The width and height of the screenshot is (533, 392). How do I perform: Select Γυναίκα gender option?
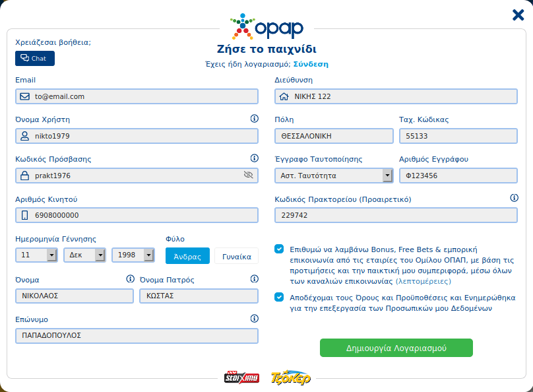pyautogui.click(x=237, y=256)
